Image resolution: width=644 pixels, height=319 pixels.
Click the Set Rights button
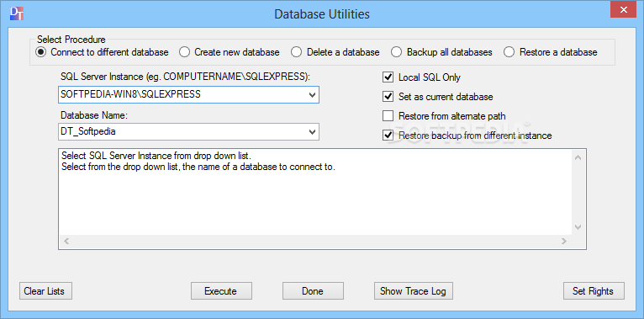pos(594,291)
